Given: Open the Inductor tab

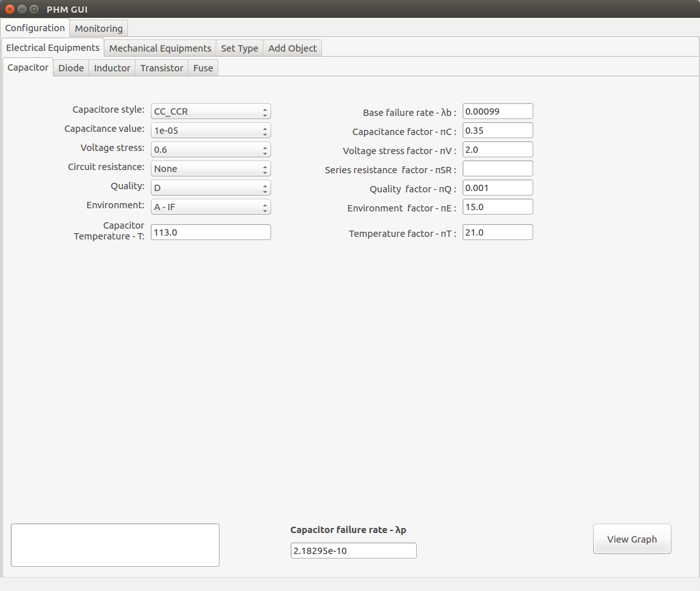Looking at the screenshot, I should coord(112,68).
